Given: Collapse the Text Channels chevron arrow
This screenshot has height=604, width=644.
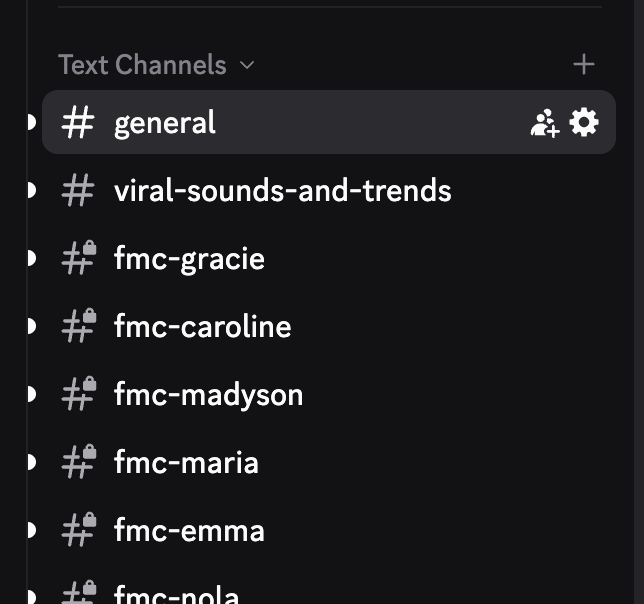Looking at the screenshot, I should click(247, 66).
